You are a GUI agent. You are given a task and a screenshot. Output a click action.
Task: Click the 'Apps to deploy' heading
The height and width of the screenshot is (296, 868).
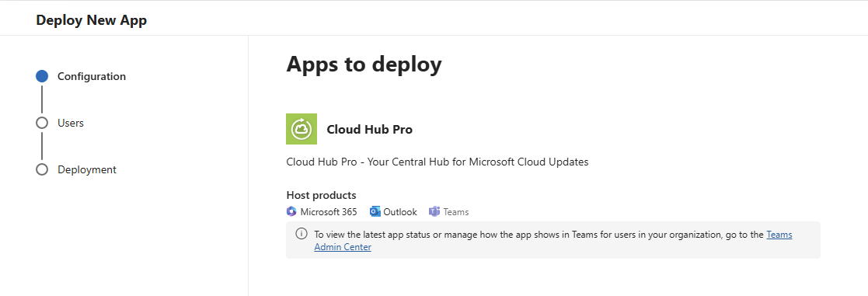[364, 64]
